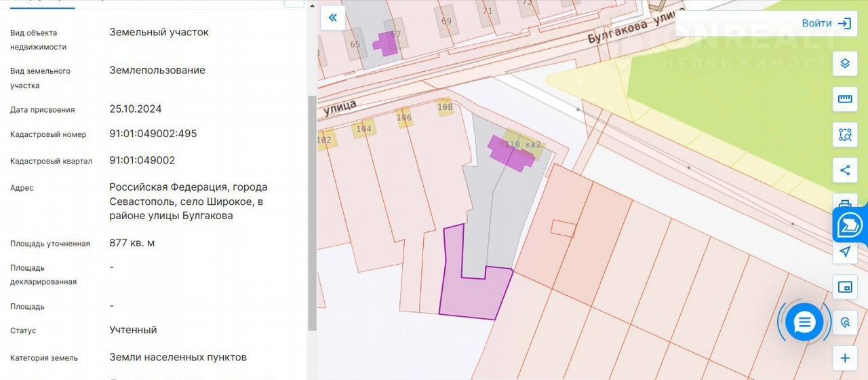Open the blue bird logo widget
The width and height of the screenshot is (868, 380).
pyautogui.click(x=850, y=225)
